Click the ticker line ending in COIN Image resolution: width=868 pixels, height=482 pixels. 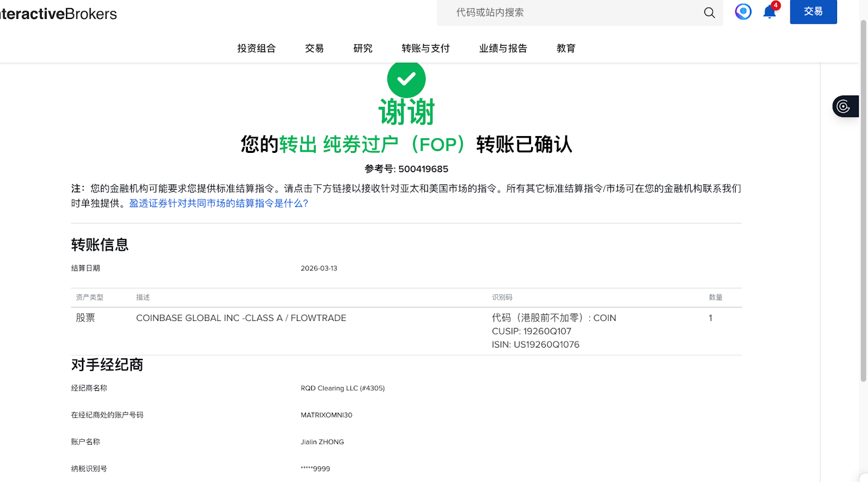click(x=554, y=318)
